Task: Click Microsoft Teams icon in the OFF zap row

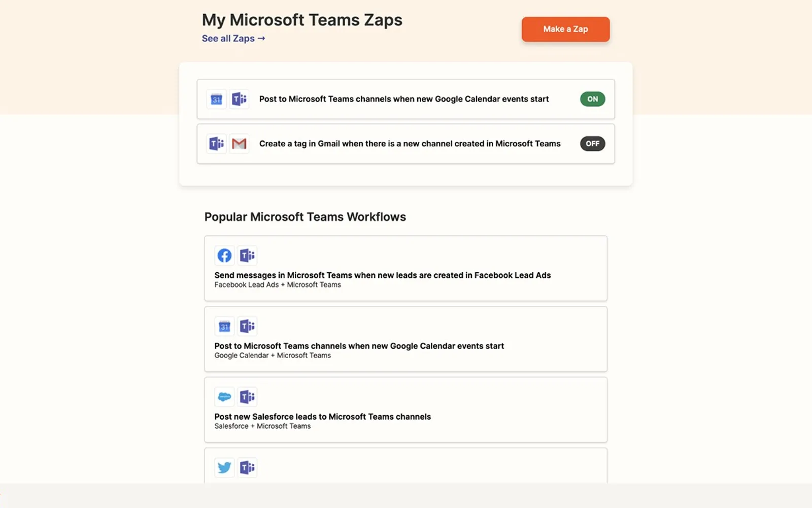Action: pyautogui.click(x=217, y=144)
